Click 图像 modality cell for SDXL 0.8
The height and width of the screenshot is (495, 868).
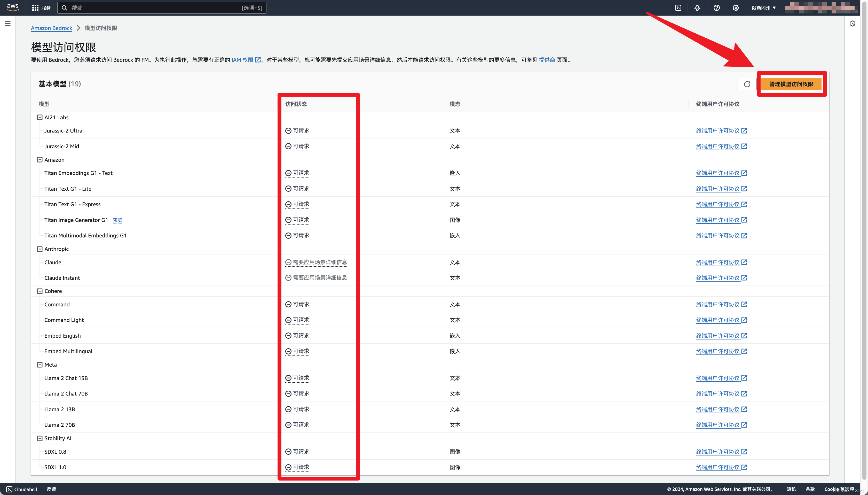click(x=455, y=452)
